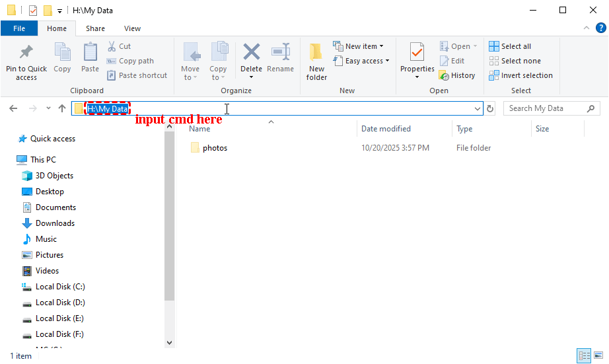The width and height of the screenshot is (609, 364).
Task: Switch to details view layout
Action: click(x=584, y=356)
